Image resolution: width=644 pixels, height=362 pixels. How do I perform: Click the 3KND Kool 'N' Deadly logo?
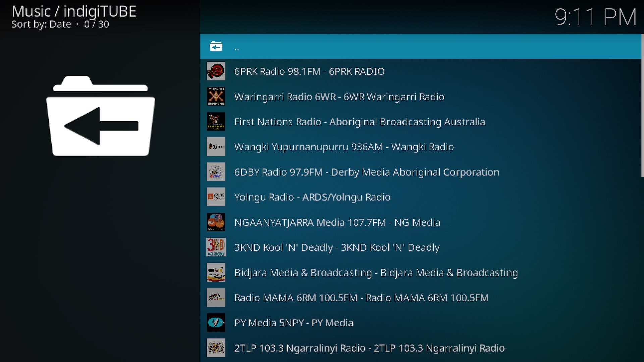click(216, 247)
